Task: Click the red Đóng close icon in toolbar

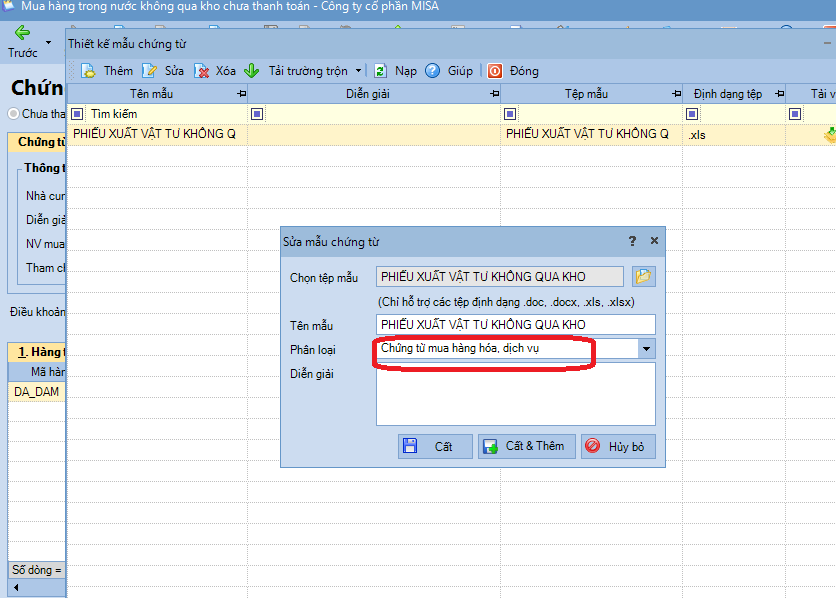Action: coord(495,71)
